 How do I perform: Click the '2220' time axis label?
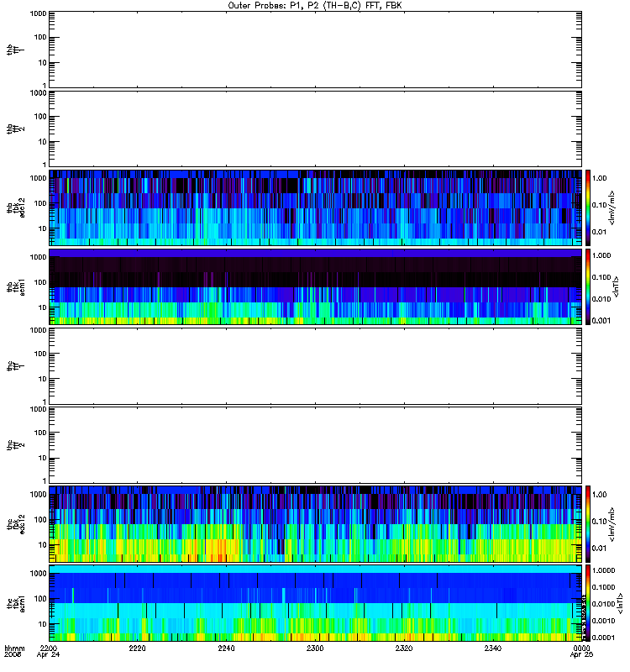point(137,648)
